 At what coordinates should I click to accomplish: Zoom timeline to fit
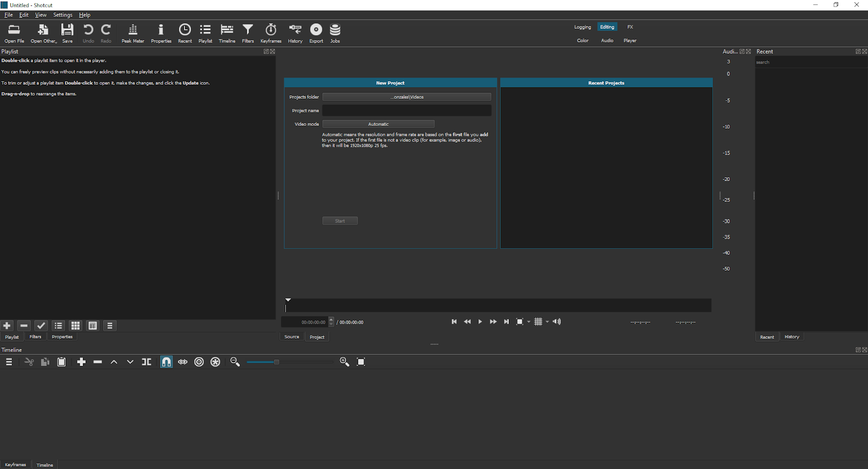point(361,362)
